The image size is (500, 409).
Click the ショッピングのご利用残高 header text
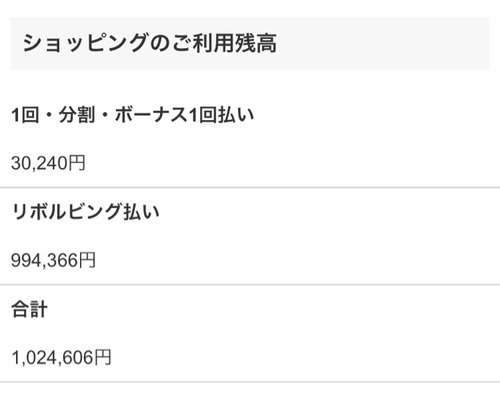[150, 43]
